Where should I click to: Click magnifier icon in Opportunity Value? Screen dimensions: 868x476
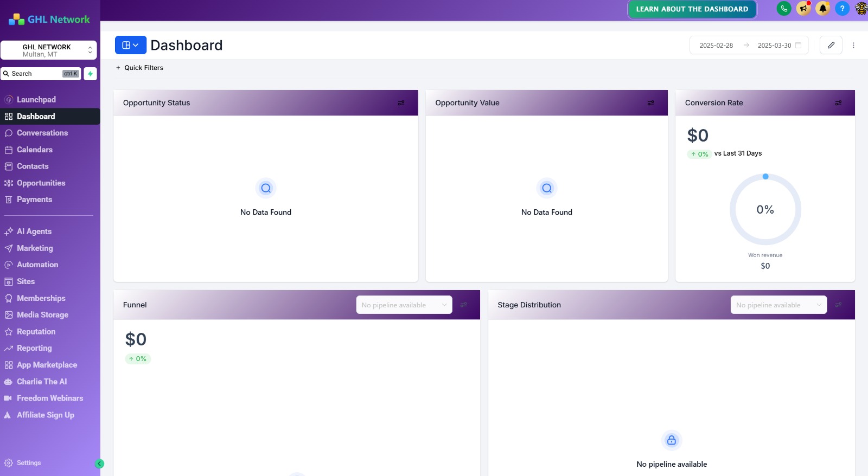click(x=547, y=188)
